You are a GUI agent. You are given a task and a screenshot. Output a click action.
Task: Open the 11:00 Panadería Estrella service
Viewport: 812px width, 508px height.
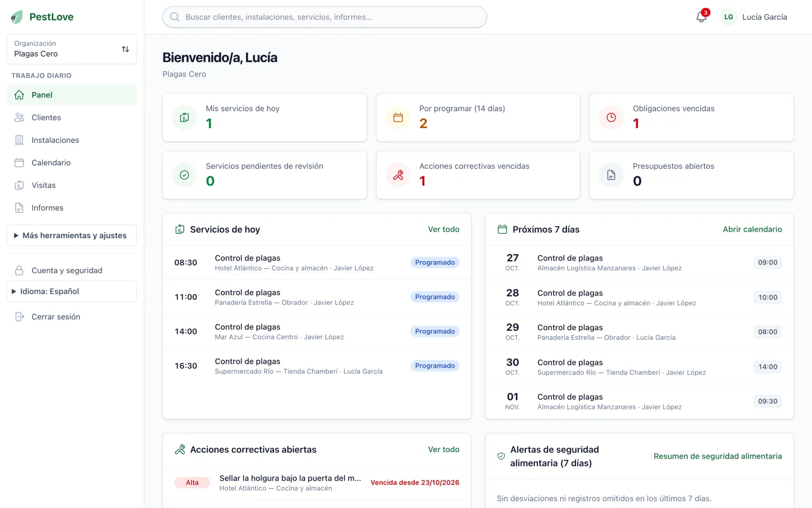pyautogui.click(x=317, y=297)
